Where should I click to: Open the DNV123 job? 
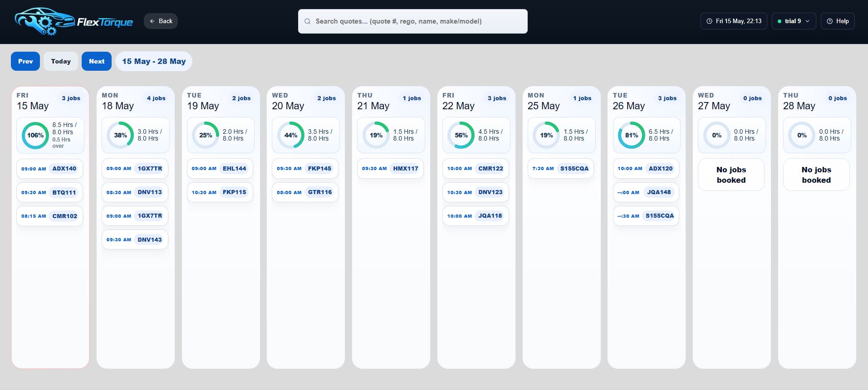click(x=476, y=192)
